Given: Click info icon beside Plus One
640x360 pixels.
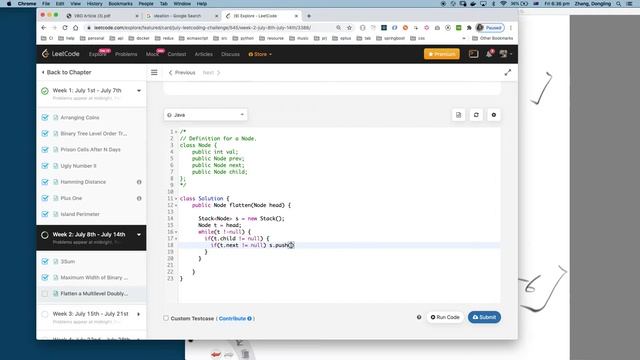Looking at the screenshot, I should (x=139, y=198).
